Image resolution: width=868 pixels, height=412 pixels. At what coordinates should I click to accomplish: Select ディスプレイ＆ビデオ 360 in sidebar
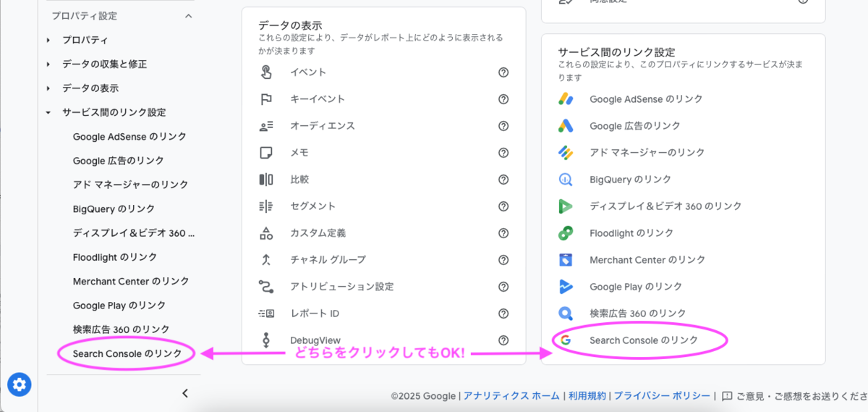tap(134, 233)
